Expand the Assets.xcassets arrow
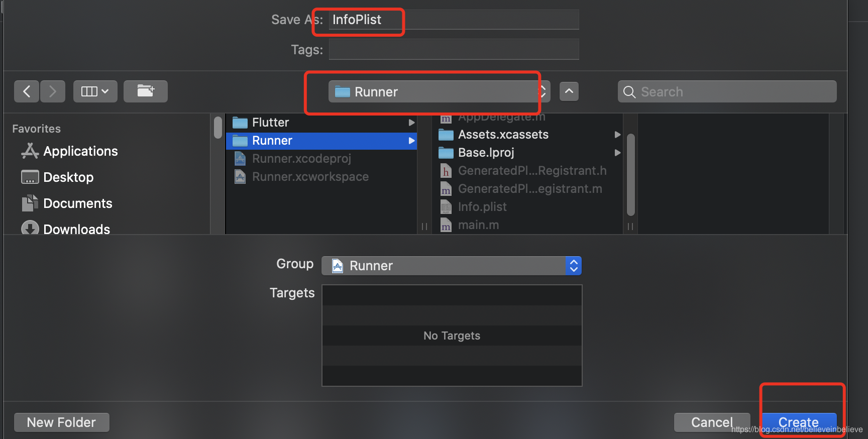Image resolution: width=868 pixels, height=439 pixels. pos(617,135)
